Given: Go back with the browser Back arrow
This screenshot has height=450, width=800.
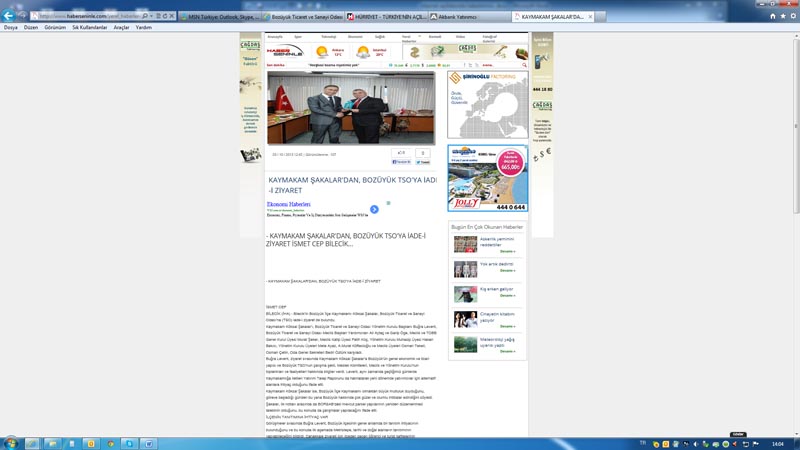Looking at the screenshot, I should 9,16.
